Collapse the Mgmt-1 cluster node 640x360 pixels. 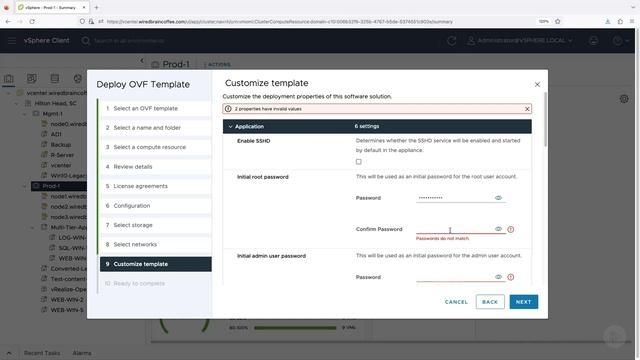tap(24, 114)
